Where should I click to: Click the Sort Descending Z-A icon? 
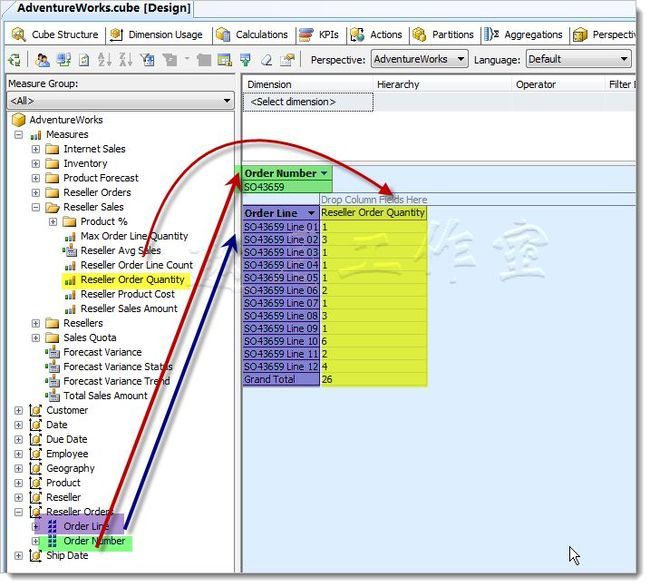pos(126,60)
